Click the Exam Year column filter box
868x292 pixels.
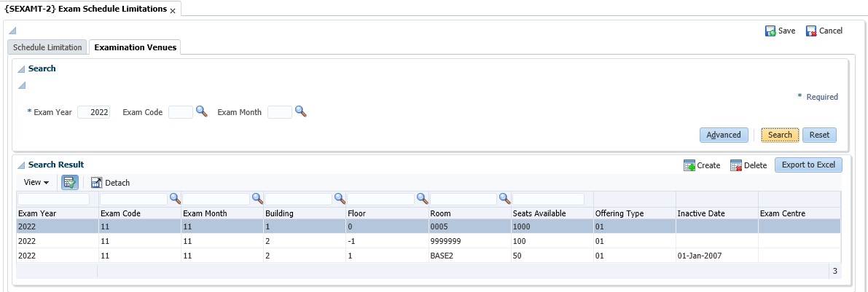pyautogui.click(x=53, y=199)
